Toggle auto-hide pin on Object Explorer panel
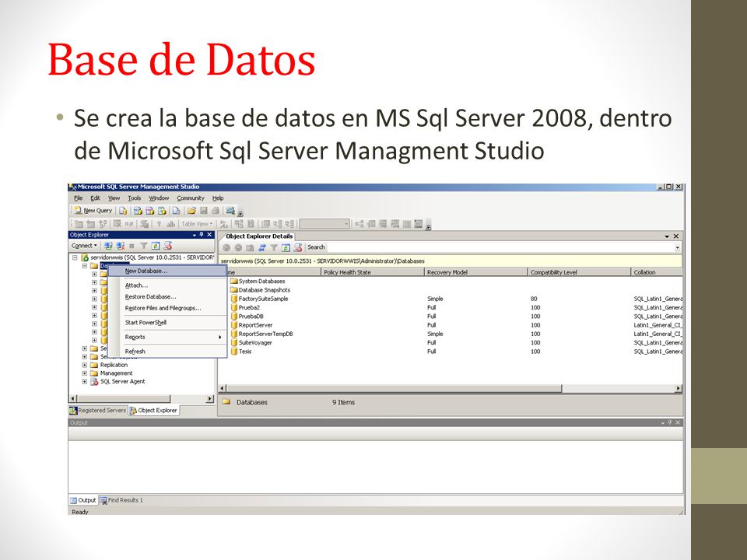The width and height of the screenshot is (747, 560). [202, 235]
